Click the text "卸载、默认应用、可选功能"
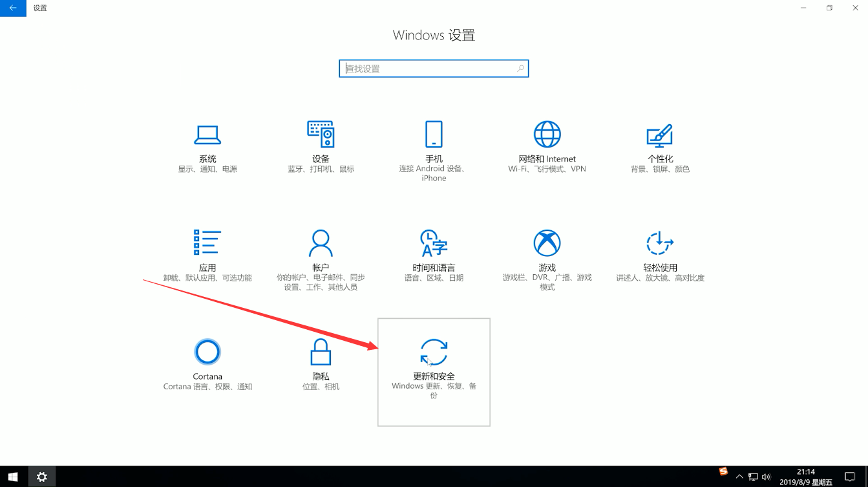868x487 pixels. click(x=207, y=277)
